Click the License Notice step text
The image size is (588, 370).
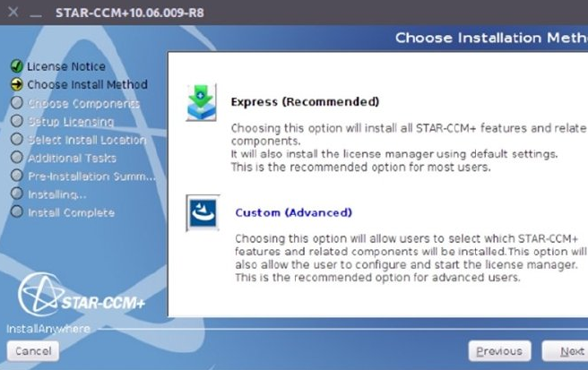coord(66,66)
